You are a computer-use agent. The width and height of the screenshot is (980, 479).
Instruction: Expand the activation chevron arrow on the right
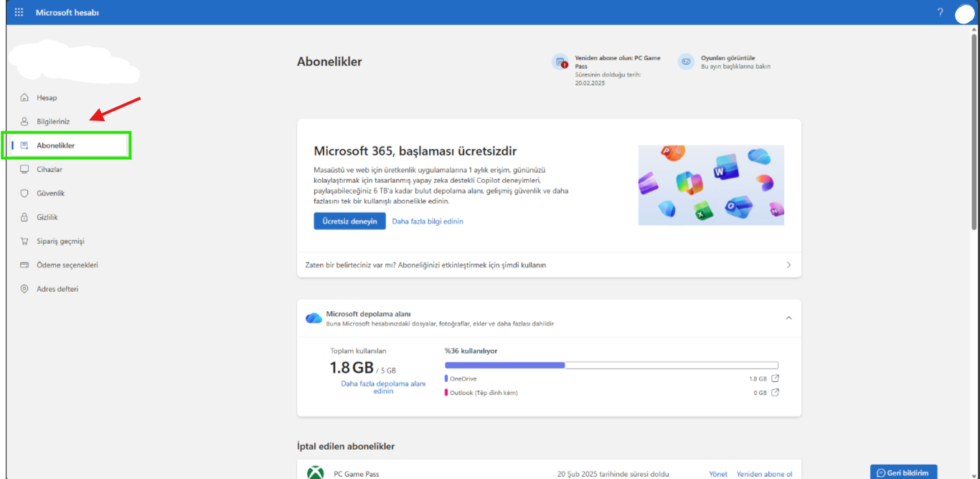point(788,265)
